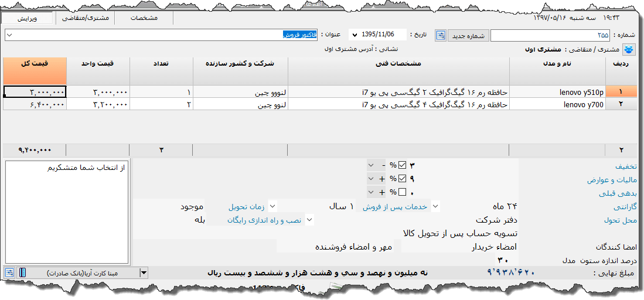This screenshot has width=644, height=300.
Task: Click the مهر و امضاء فروشنده field
Action: click(x=353, y=247)
